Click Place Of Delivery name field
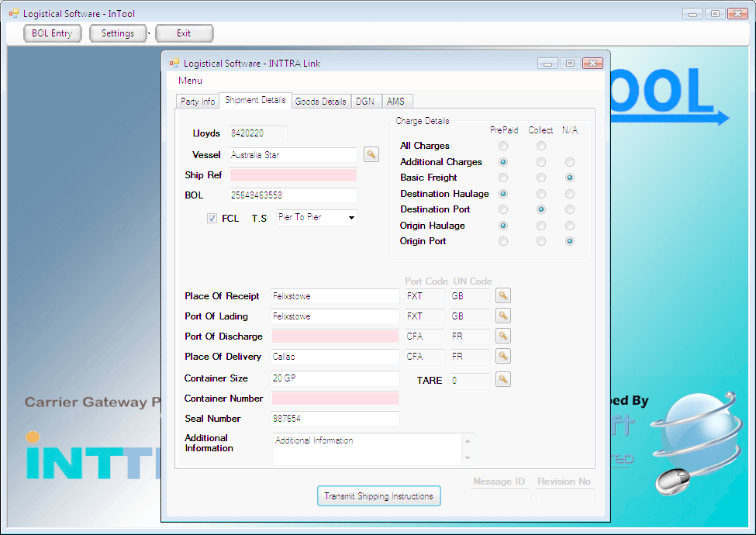The height and width of the screenshot is (535, 756). [x=335, y=357]
